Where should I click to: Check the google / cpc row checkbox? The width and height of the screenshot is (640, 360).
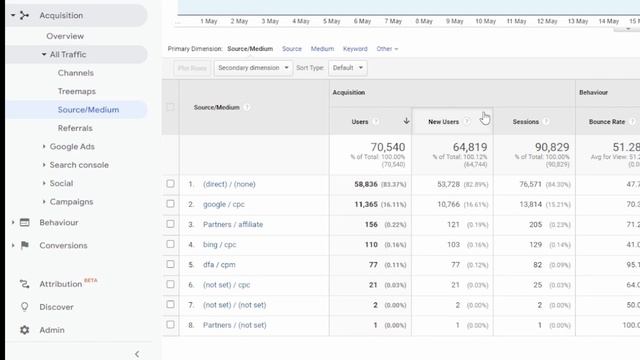click(x=171, y=204)
